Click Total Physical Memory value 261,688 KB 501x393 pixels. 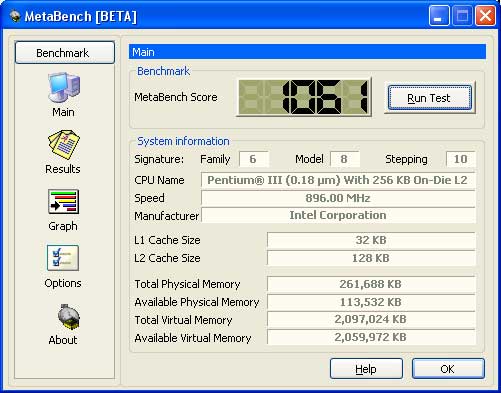[x=371, y=284]
